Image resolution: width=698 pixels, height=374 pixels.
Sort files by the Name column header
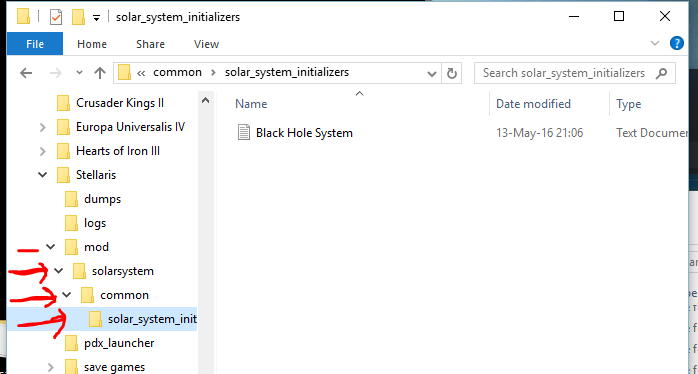251,104
